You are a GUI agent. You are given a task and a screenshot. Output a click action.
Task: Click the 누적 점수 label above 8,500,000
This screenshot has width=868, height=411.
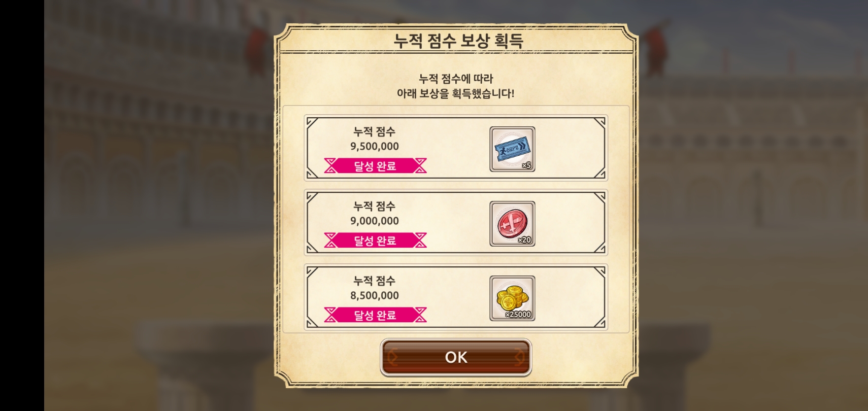(x=375, y=281)
